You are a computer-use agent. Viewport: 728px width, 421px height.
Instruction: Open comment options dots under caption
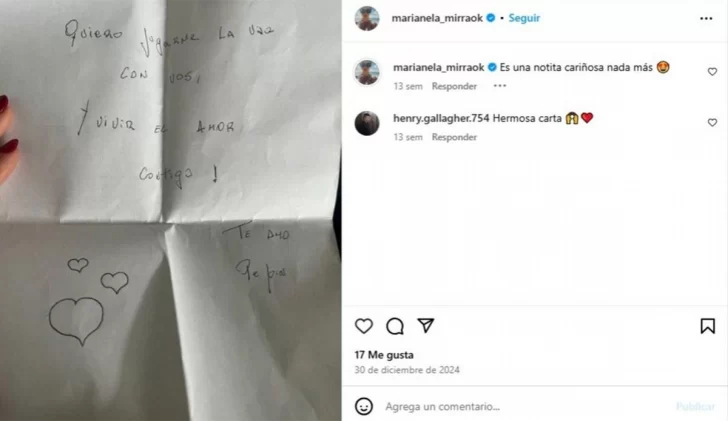pos(500,86)
